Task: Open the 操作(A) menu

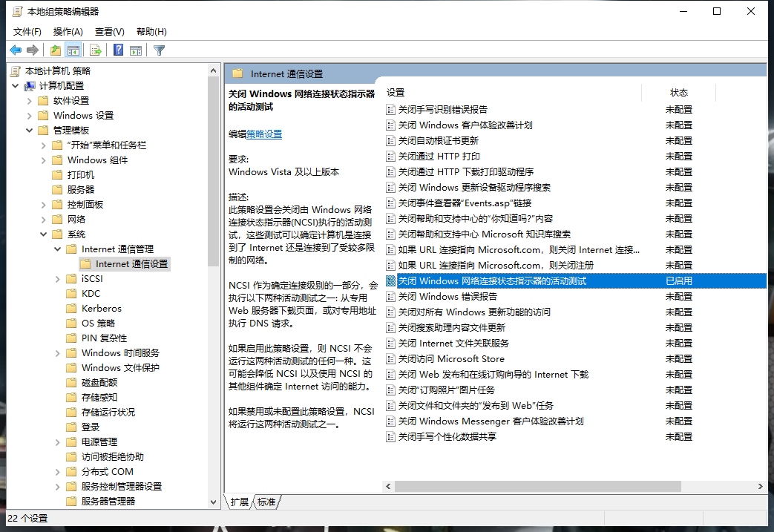Action: [x=68, y=32]
